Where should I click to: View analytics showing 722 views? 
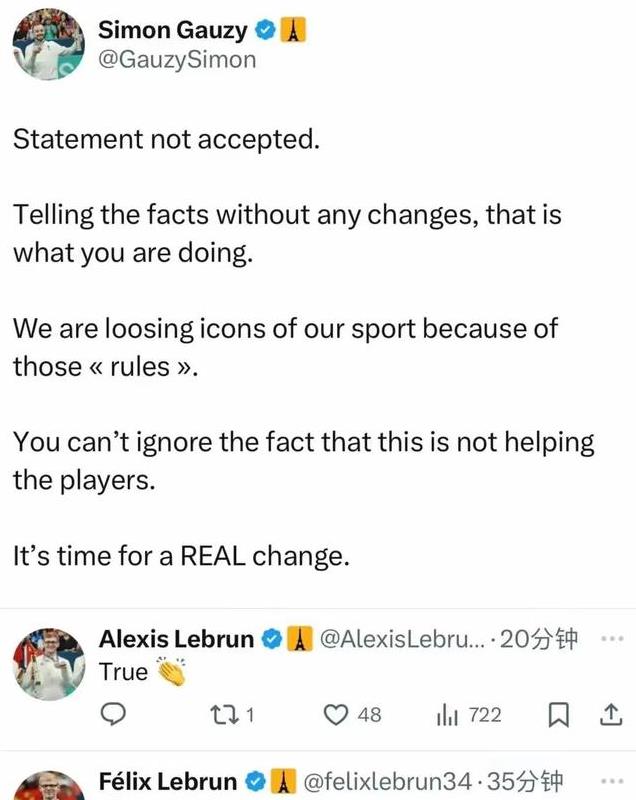click(446, 714)
